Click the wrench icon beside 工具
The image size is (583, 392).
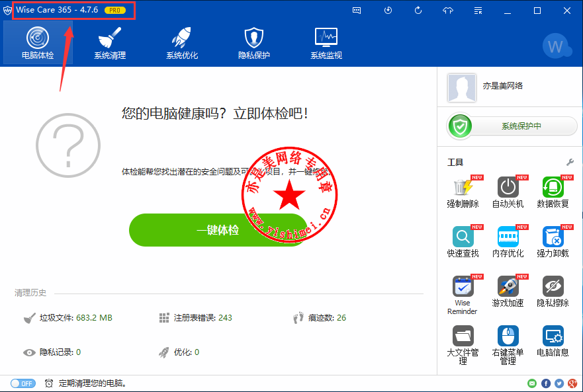(570, 162)
